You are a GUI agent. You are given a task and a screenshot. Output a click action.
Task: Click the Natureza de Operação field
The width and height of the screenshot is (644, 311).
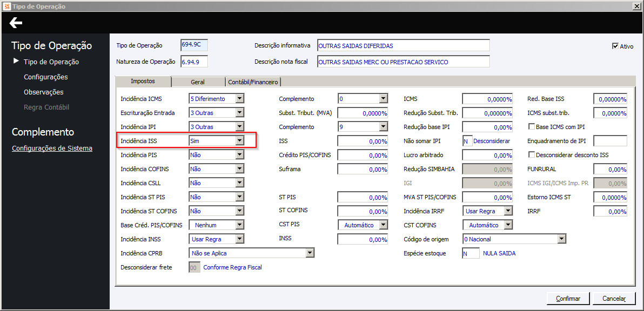(194, 62)
